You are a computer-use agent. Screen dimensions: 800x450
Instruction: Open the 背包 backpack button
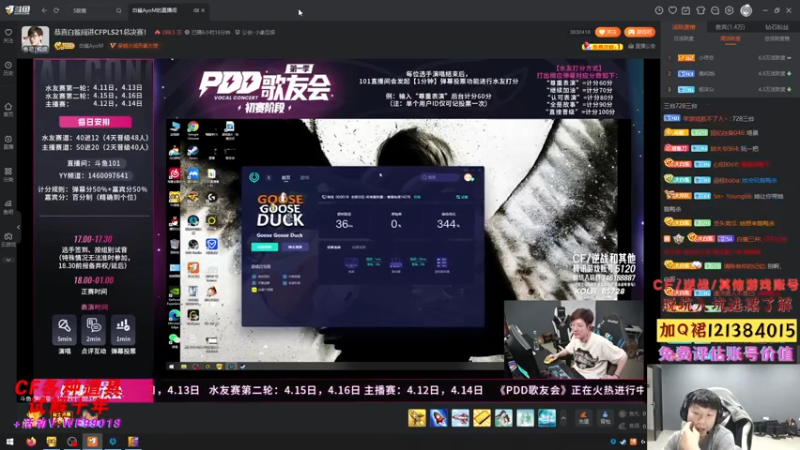point(605,418)
